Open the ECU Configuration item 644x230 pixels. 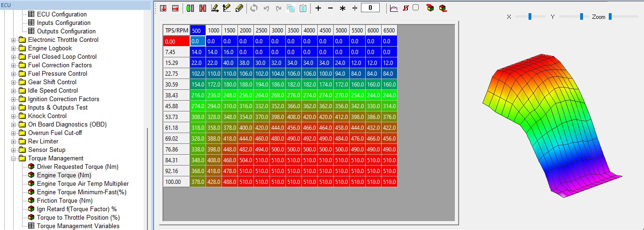[61, 15]
